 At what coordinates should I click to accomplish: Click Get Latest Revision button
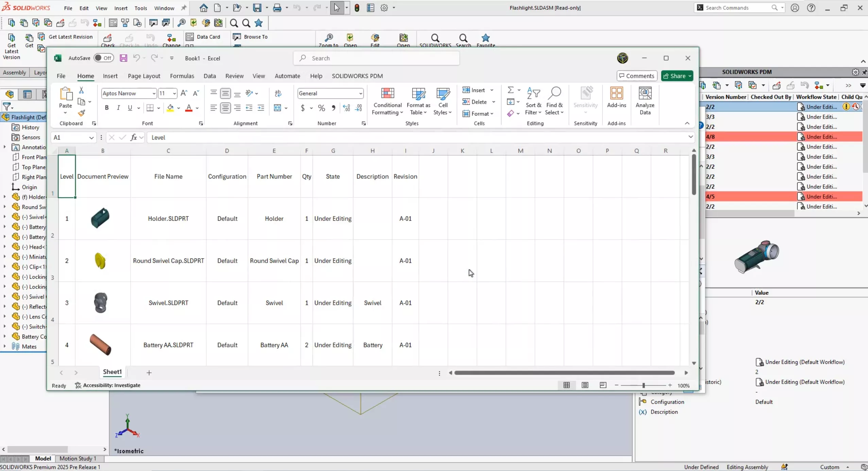coord(66,37)
